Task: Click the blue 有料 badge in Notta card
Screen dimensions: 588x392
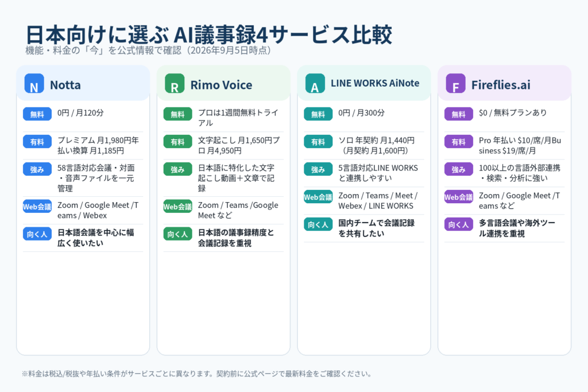Action: pos(37,142)
